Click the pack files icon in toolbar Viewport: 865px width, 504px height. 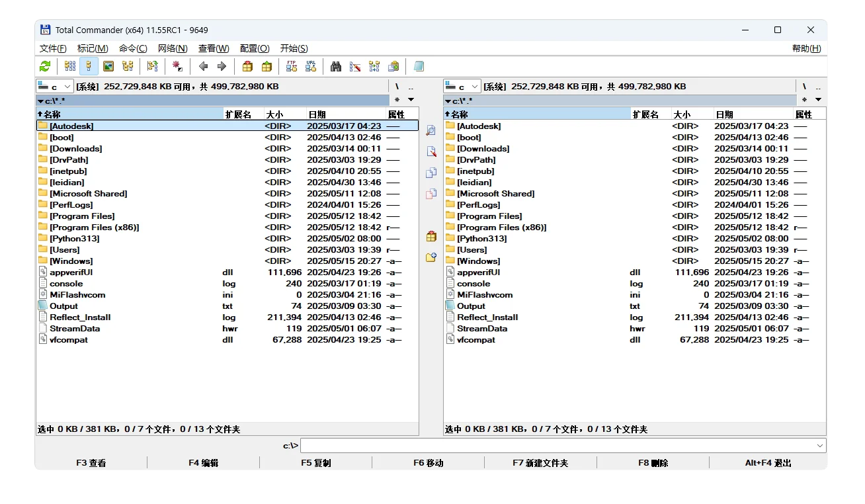coord(247,66)
